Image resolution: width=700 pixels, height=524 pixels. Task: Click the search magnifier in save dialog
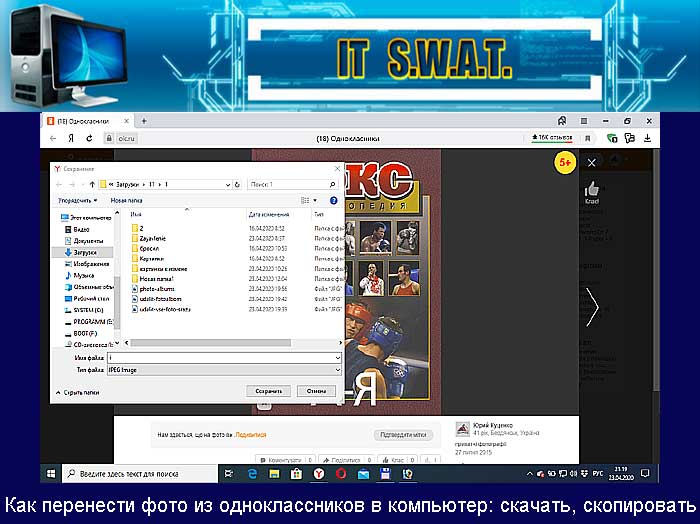pos(332,184)
